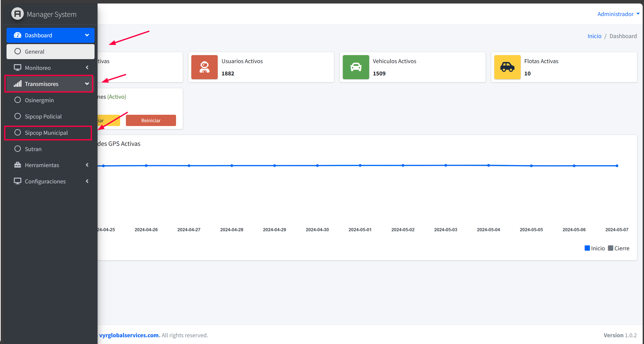The width and height of the screenshot is (644, 344).
Task: Click the Monitoreo monitor icon
Action: click(17, 68)
